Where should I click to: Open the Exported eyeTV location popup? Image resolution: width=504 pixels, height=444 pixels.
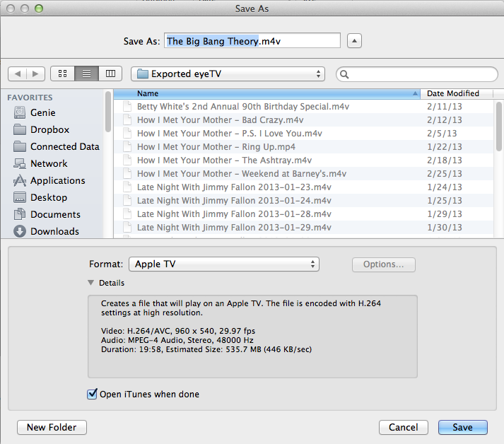(x=227, y=74)
